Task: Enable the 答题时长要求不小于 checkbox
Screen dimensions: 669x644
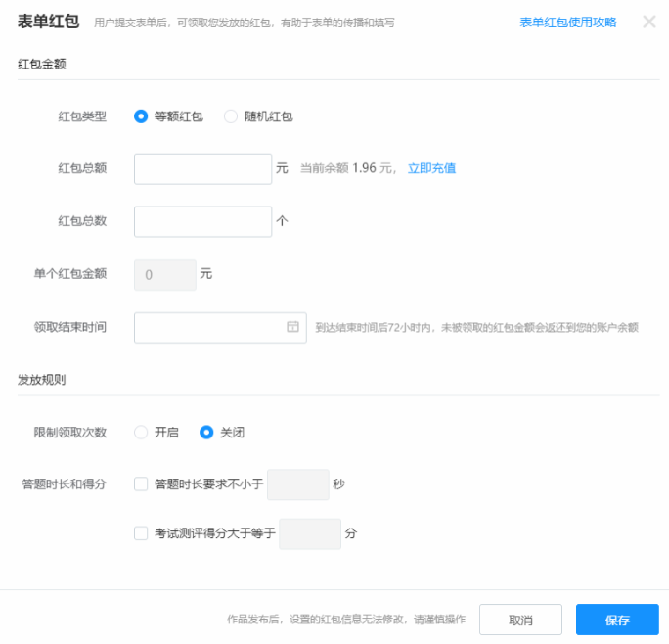Action: [x=141, y=484]
